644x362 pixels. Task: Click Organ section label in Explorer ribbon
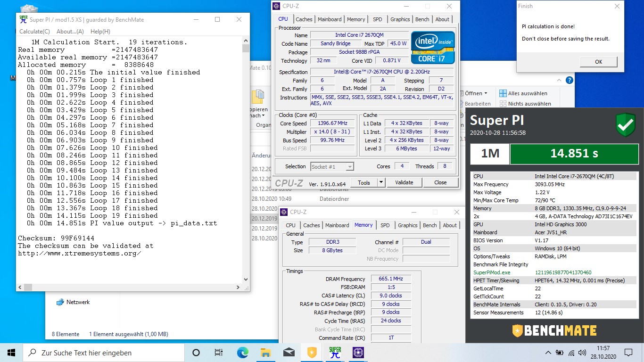pyautogui.click(x=264, y=125)
